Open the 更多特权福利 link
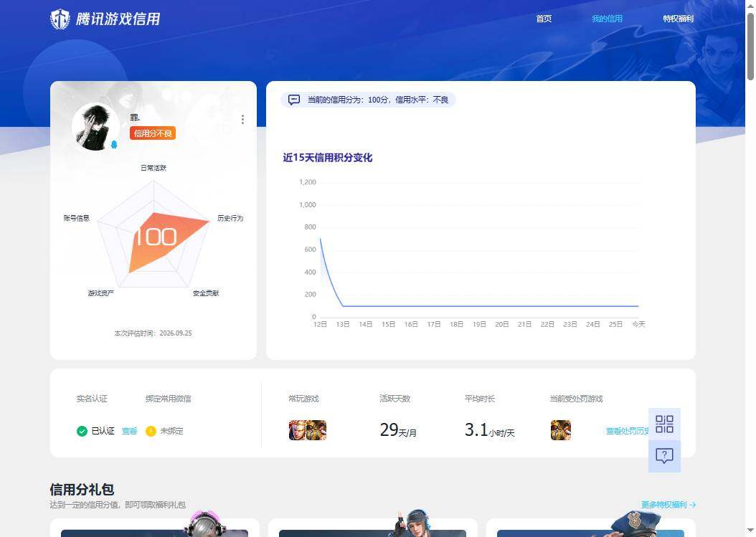756x537 pixels. [668, 505]
